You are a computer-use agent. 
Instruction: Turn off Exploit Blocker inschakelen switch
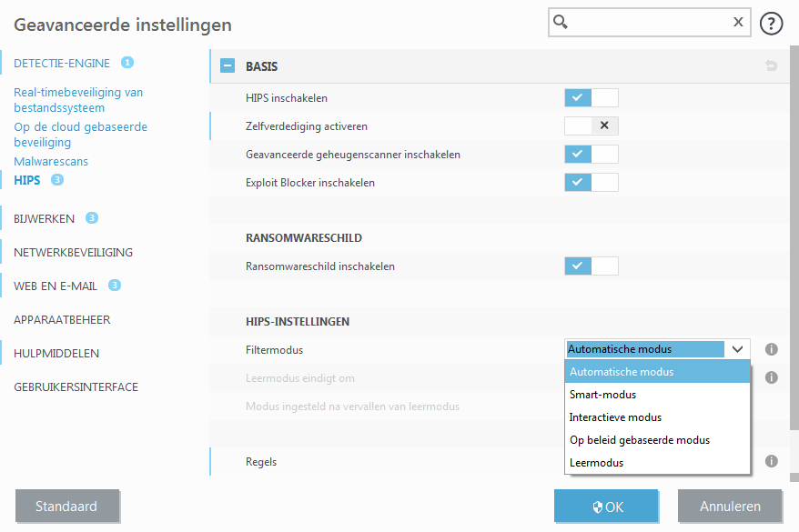click(591, 183)
